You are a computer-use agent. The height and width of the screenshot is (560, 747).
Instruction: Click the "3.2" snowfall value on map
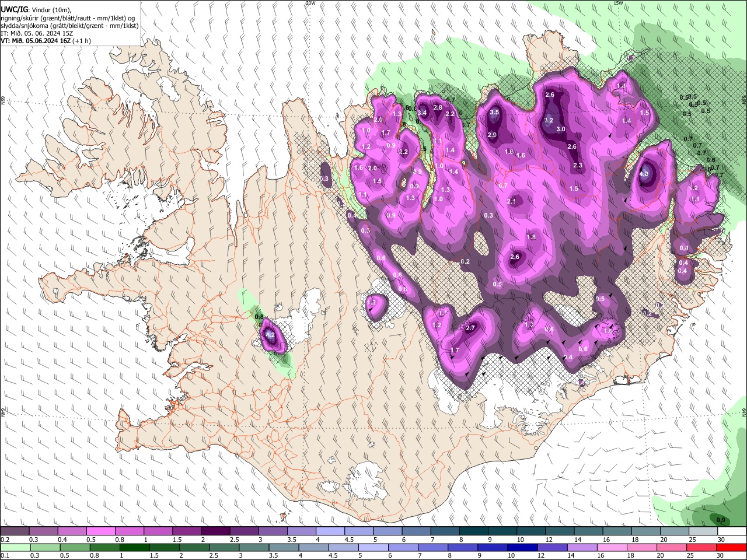point(549,121)
